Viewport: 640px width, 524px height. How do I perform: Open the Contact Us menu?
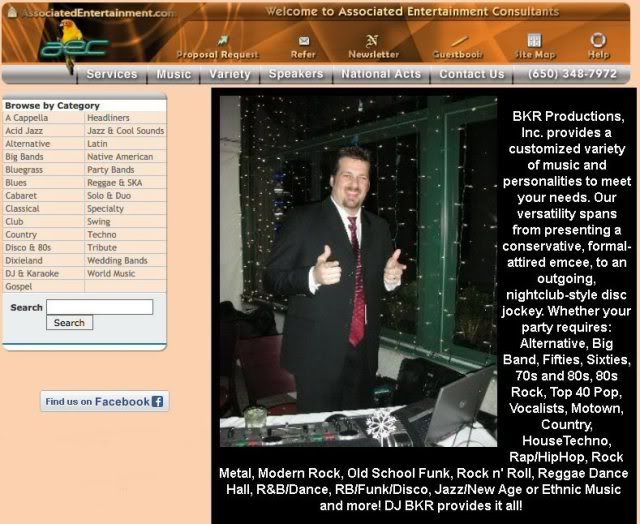pyautogui.click(x=471, y=74)
